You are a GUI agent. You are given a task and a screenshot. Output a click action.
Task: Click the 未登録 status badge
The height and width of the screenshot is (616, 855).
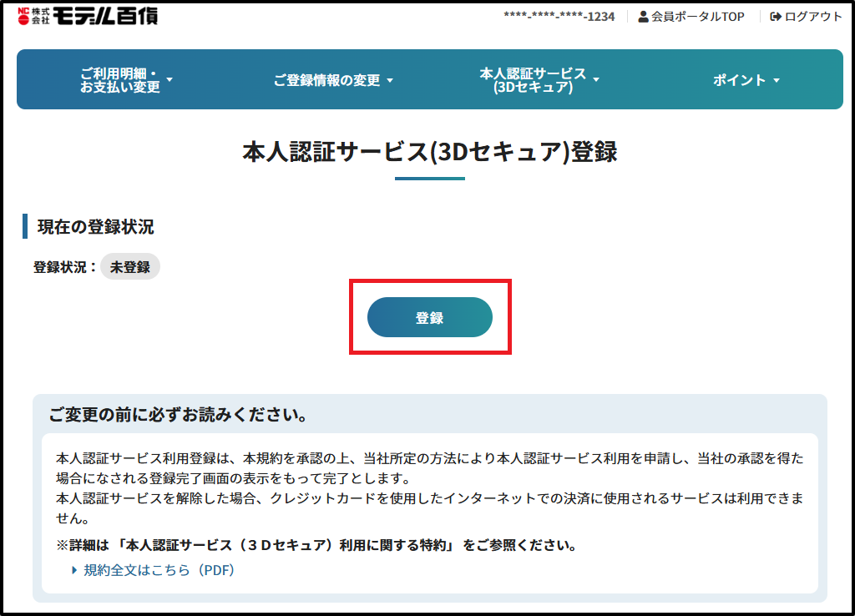click(x=130, y=267)
